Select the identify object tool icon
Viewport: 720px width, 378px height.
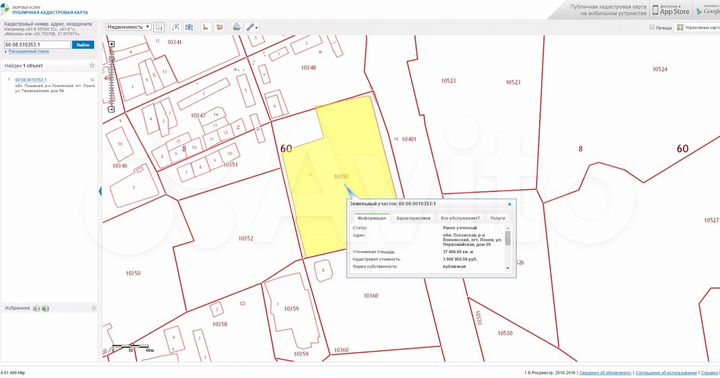pyautogui.click(x=159, y=27)
